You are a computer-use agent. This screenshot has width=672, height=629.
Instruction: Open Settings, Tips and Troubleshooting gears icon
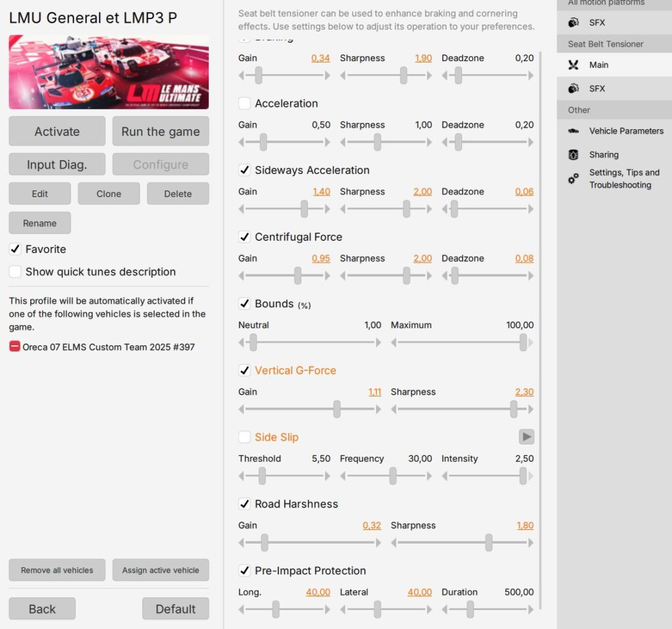pos(574,179)
